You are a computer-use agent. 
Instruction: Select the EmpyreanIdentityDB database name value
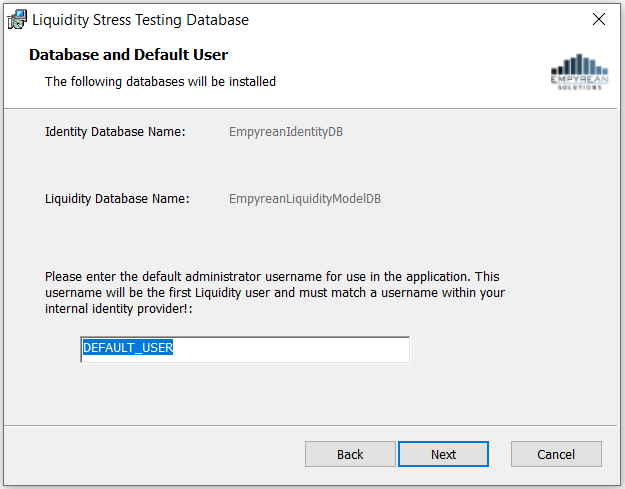click(286, 132)
